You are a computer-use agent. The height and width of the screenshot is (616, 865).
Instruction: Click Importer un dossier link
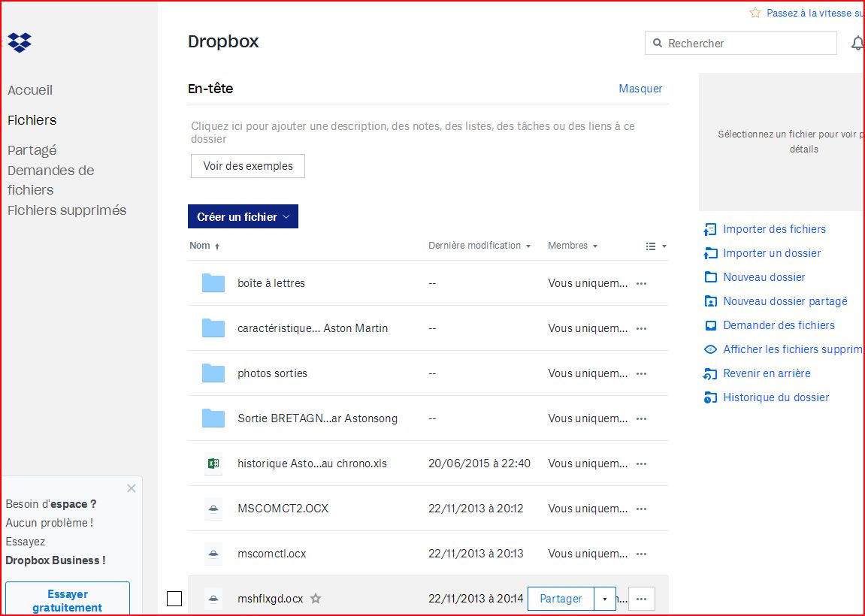772,253
